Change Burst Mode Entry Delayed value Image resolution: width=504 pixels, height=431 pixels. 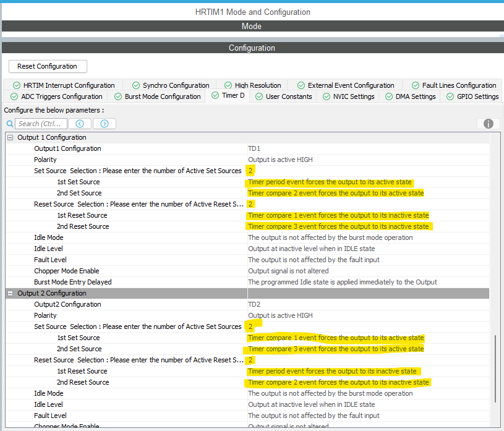(369, 282)
